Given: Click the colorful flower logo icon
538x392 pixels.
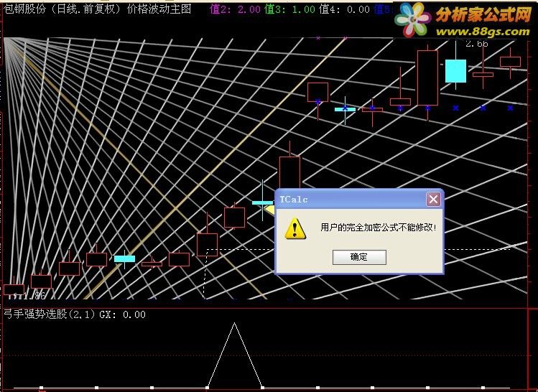Looking at the screenshot, I should pyautogui.click(x=413, y=19).
